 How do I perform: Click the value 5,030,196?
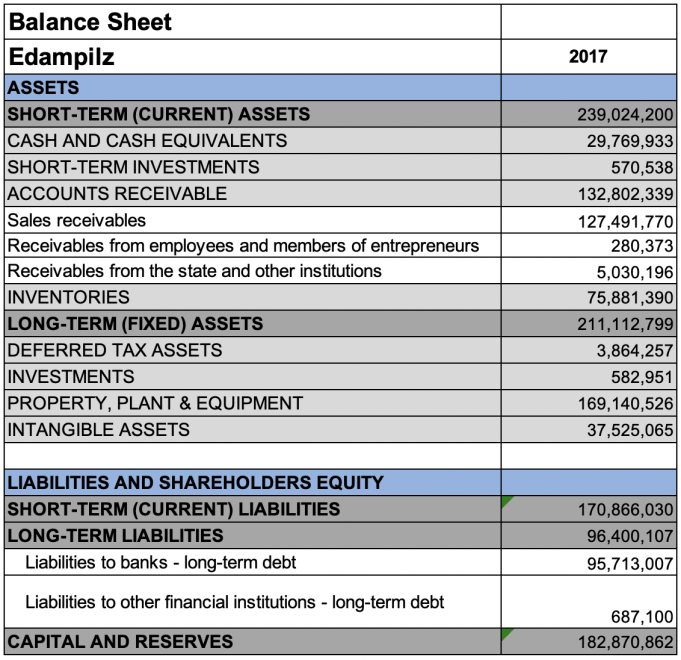pyautogui.click(x=635, y=272)
